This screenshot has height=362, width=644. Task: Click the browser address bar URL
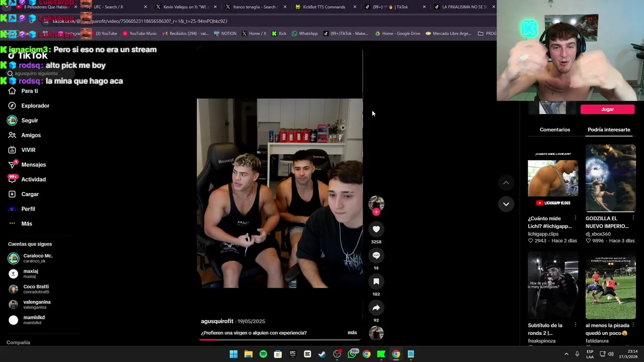(x=140, y=21)
